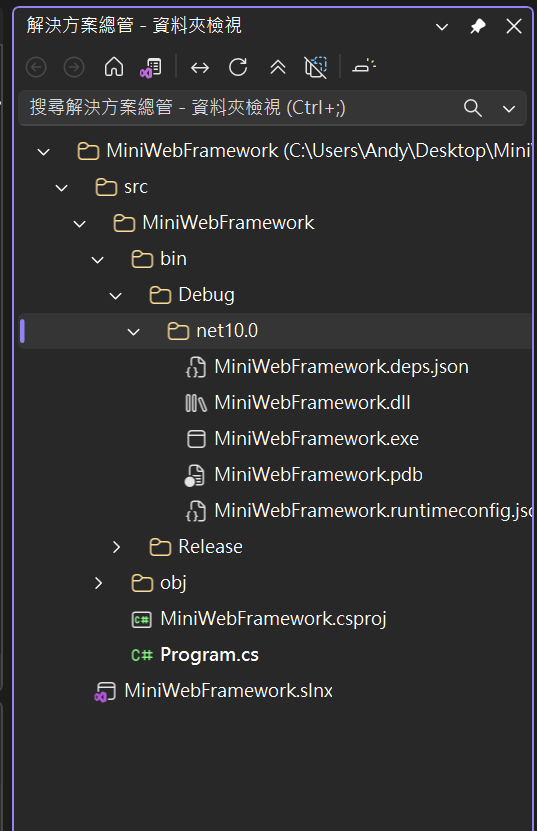This screenshot has height=831, width=537.
Task: Click the search magnifier icon
Action: (x=472, y=108)
